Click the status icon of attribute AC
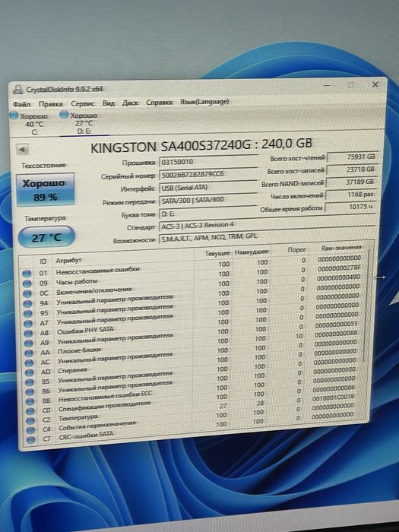Screen dimensions: 399x532 pos(29,363)
